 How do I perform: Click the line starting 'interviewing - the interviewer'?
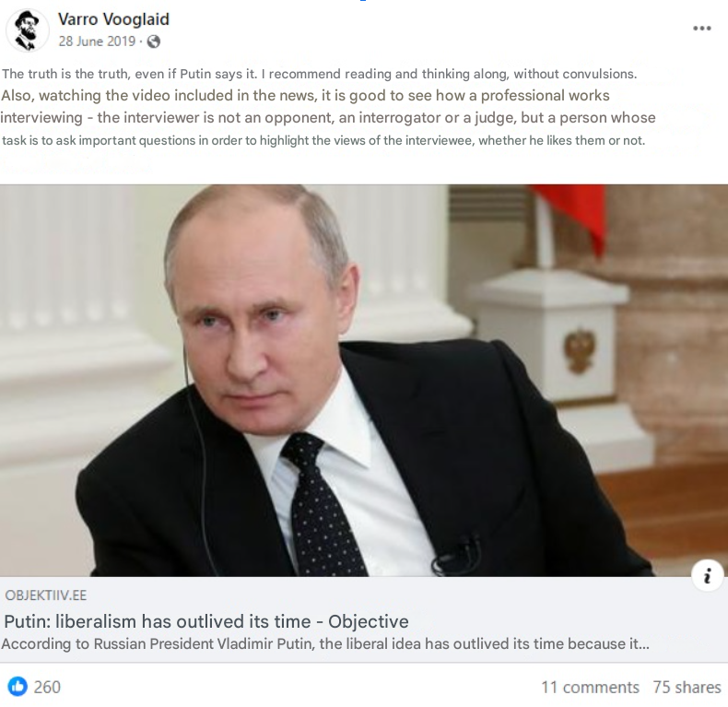[328, 117]
